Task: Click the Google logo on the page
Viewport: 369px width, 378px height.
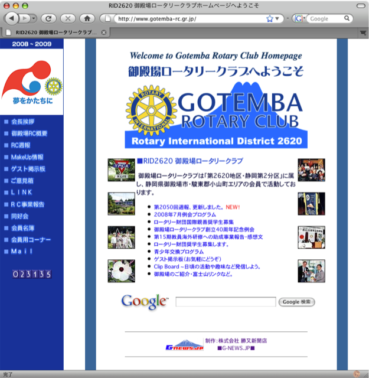Action: pos(144,302)
